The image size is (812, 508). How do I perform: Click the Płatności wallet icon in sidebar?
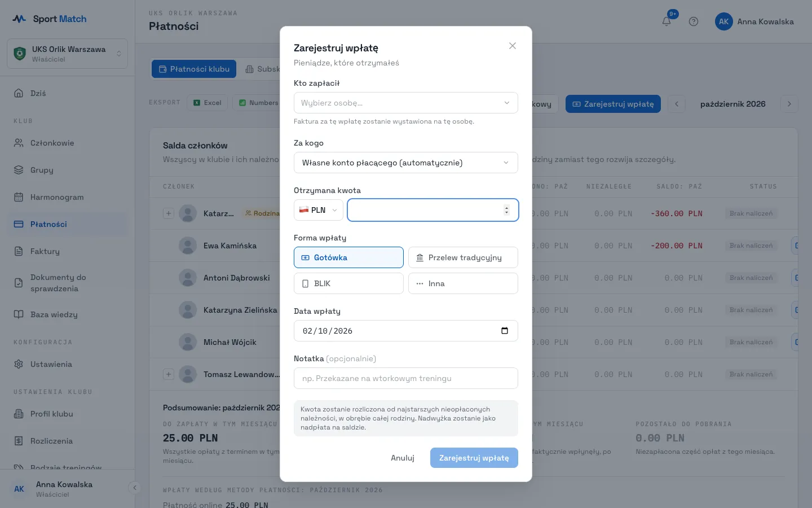19,224
